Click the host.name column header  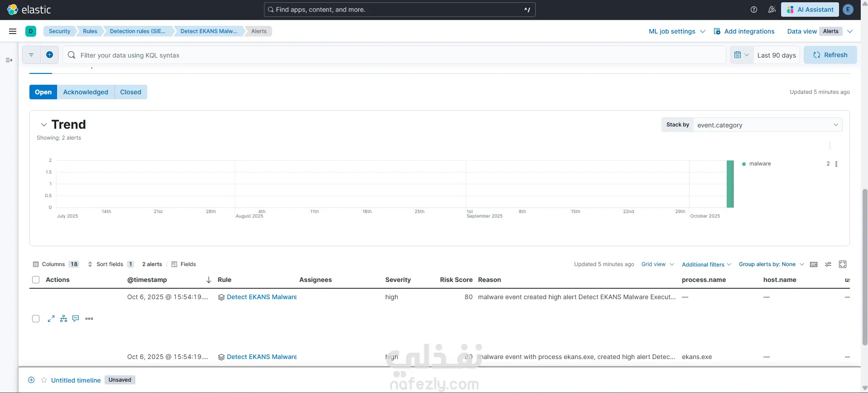(780, 280)
